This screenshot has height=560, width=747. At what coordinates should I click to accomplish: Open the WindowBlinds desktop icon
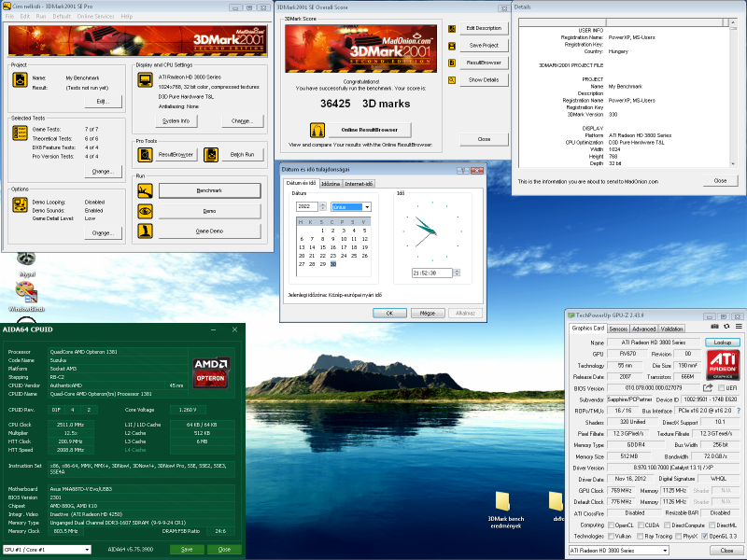coord(26,297)
